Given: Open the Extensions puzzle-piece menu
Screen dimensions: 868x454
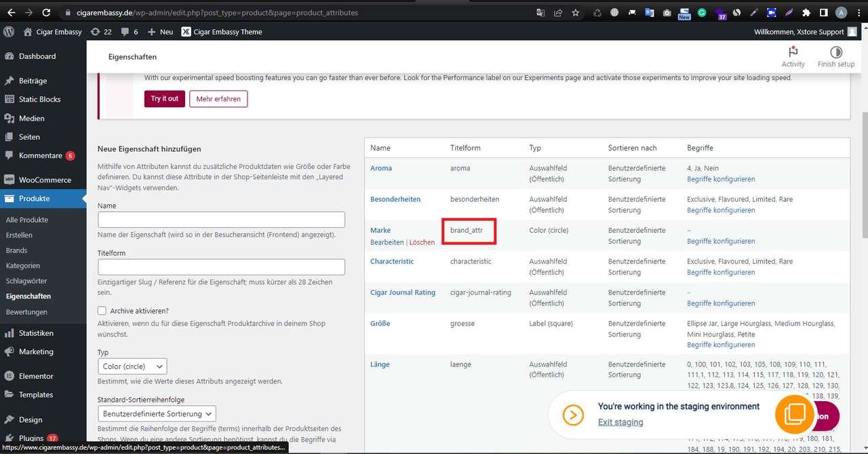Looking at the screenshot, I should [x=806, y=12].
